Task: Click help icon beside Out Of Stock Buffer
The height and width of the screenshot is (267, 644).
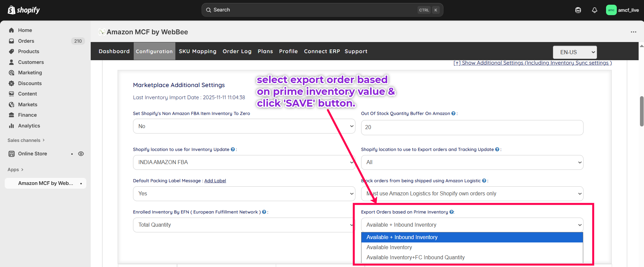Action: [453, 114]
